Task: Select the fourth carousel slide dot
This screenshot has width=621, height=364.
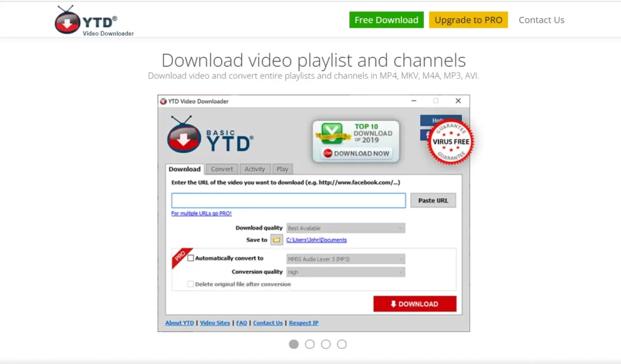Action: pos(342,344)
